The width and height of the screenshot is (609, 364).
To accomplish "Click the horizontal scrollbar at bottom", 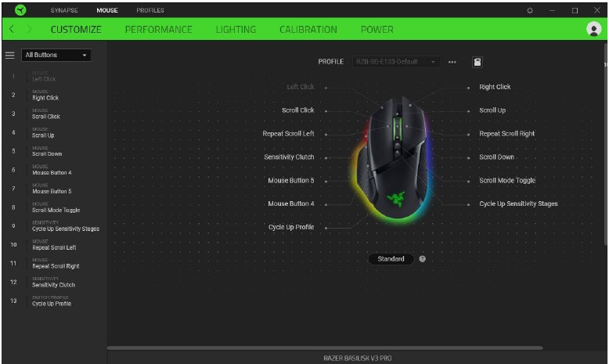I will tap(325, 348).
